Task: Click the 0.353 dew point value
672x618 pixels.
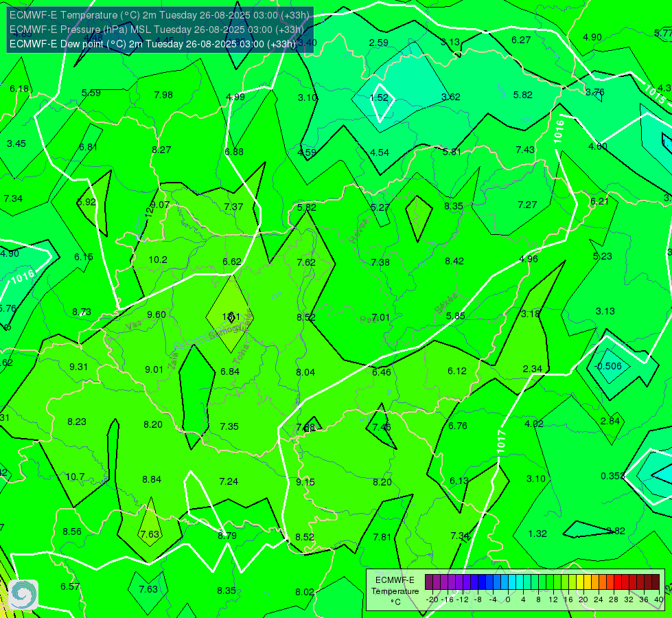Action: pos(613,476)
